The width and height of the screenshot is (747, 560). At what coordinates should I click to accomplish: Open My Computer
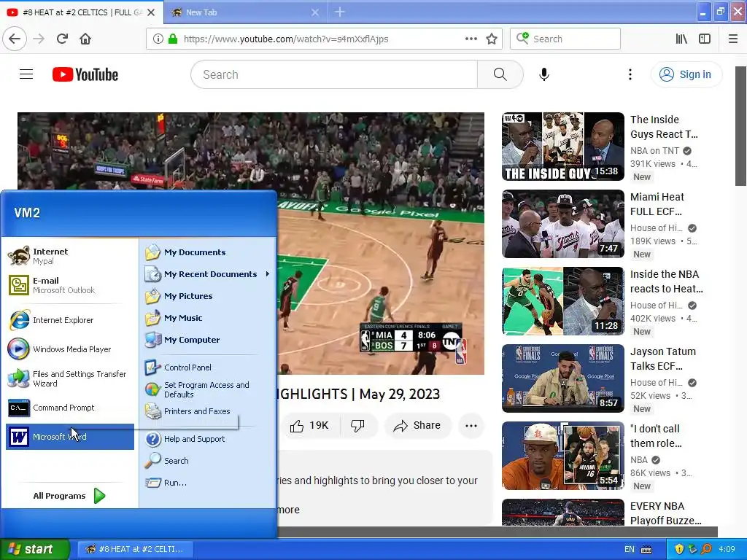[x=208, y=340]
